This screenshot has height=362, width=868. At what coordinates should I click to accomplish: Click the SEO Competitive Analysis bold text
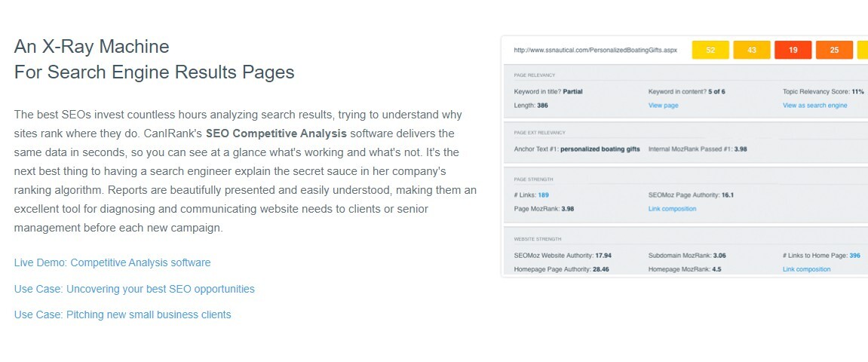tap(276, 133)
